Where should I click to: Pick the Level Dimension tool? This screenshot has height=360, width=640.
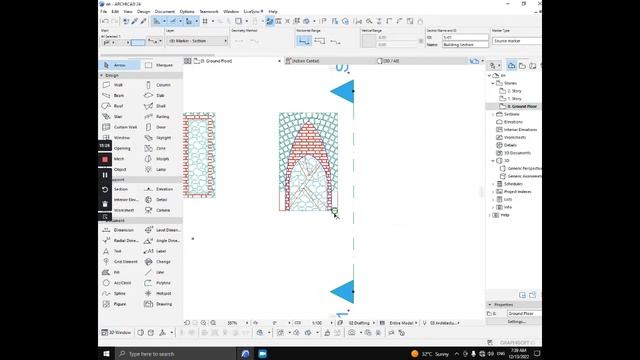[x=162, y=230]
